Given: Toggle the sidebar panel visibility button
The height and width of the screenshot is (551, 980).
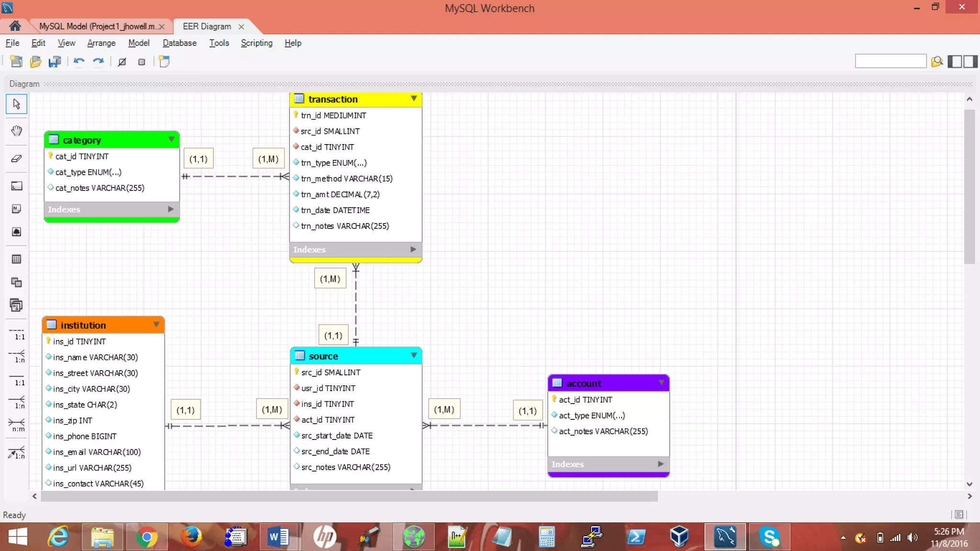Looking at the screenshot, I should click(954, 61).
